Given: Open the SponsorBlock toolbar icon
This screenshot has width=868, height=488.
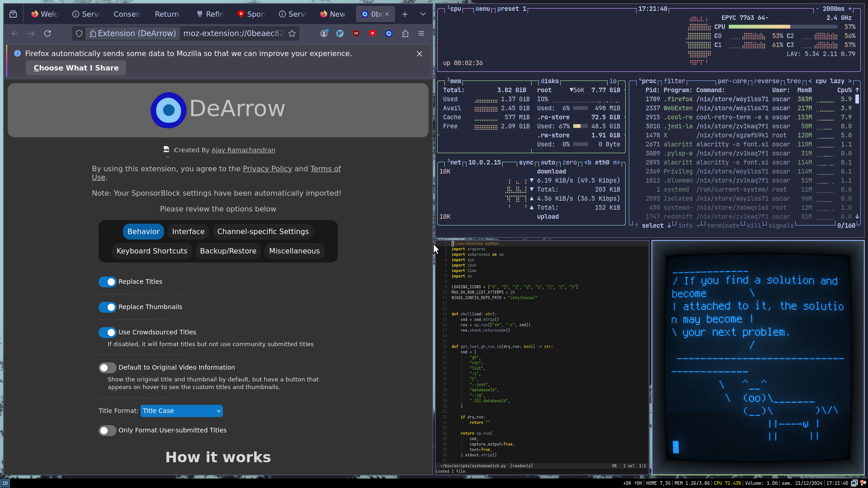Looking at the screenshot, I should (373, 33).
